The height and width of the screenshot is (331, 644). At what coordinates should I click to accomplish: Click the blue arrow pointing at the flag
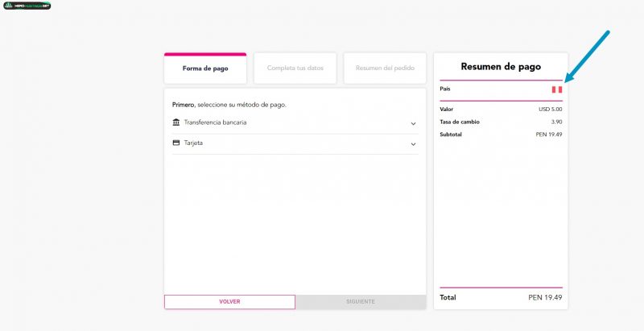click(x=588, y=56)
